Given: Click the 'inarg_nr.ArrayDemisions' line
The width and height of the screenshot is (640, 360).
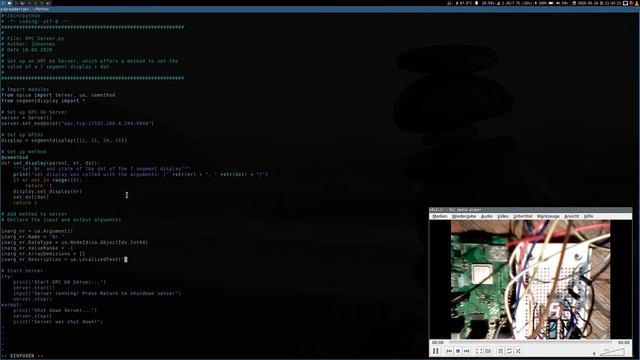Looking at the screenshot, I should 43,254.
